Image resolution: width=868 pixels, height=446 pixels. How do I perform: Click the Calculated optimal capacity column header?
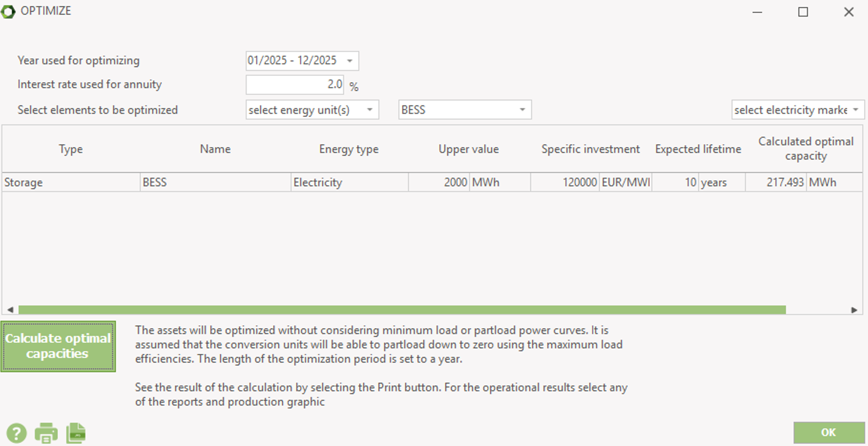coord(805,149)
